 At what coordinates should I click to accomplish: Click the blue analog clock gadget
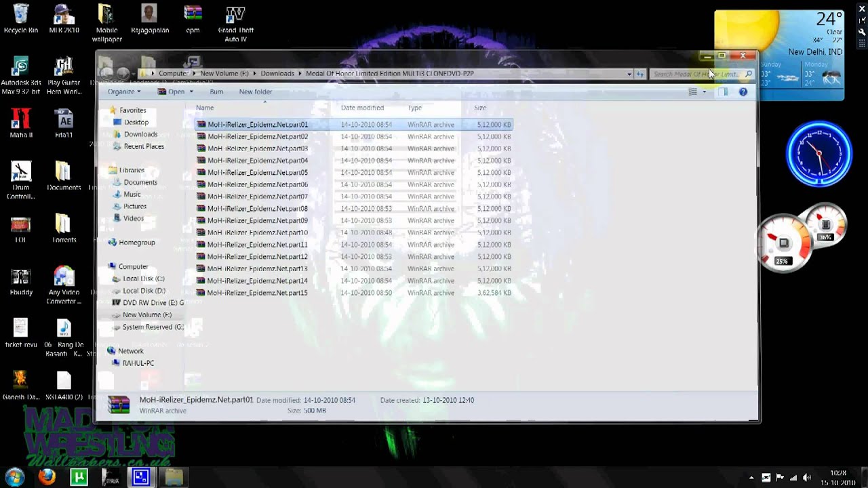[818, 154]
